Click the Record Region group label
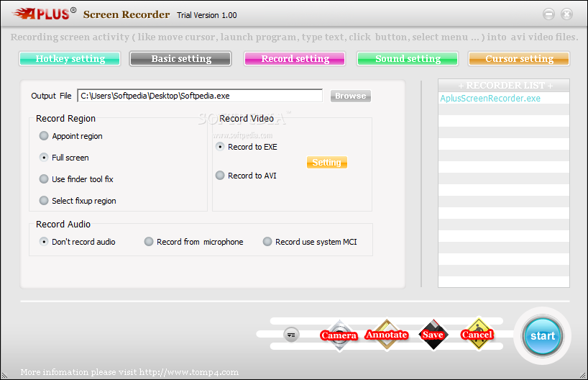The image size is (588, 380). click(x=65, y=118)
